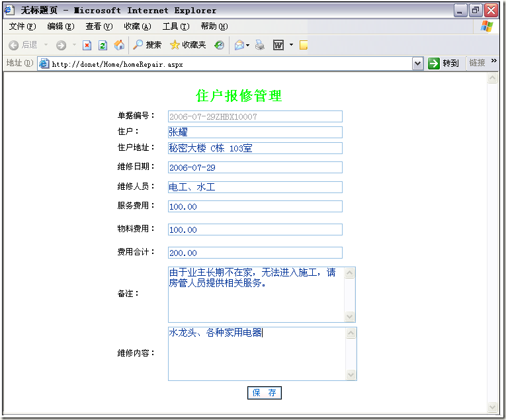Open the File (文件) menu
Screen dimensions: 506x420
point(22,26)
